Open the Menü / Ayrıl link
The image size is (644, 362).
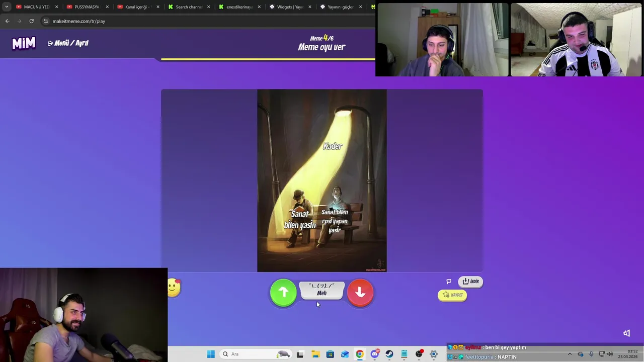click(x=68, y=43)
